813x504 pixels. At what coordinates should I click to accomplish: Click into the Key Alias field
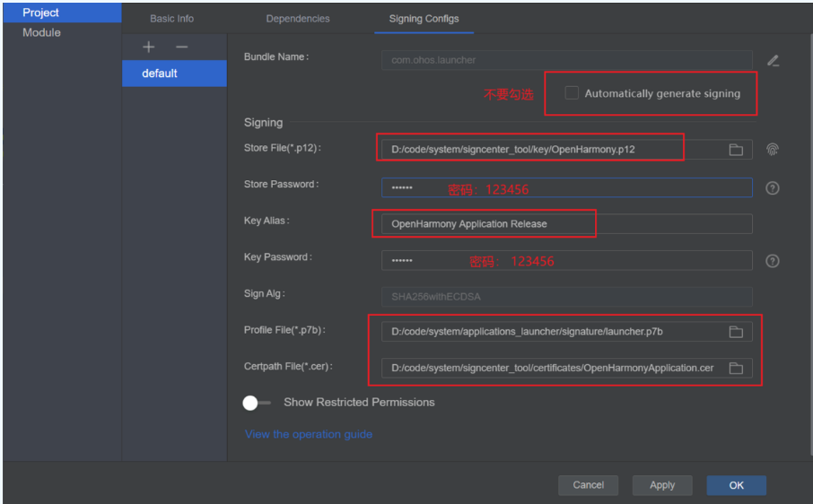(565, 224)
